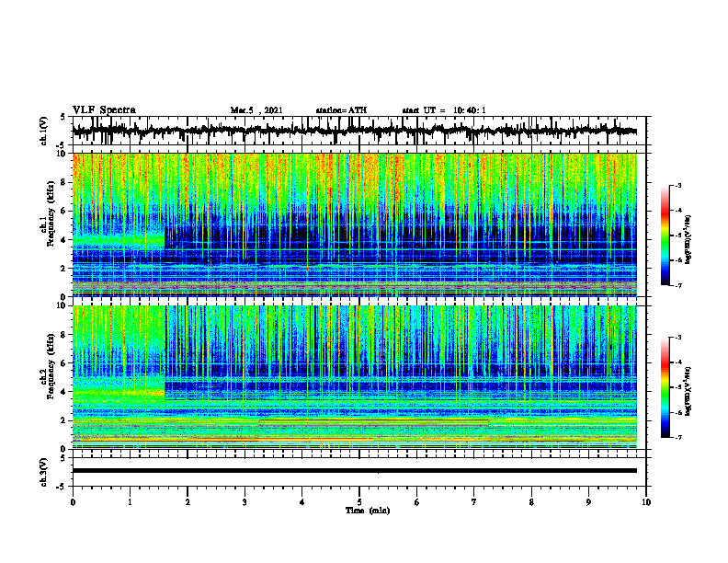Click the time axis tick label '5'
Screen dimensions: 728x563
(359, 502)
